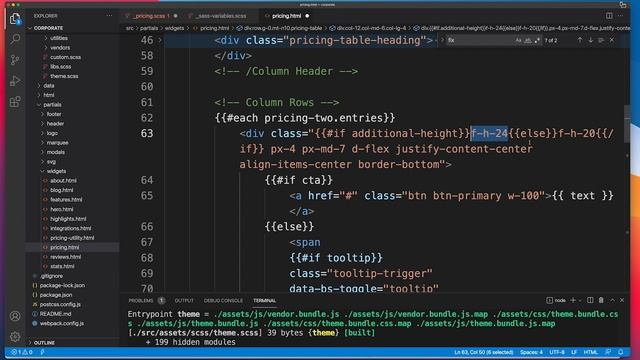The width and height of the screenshot is (640, 360).
Task: Change end of line sequence LF
Action: tap(574, 352)
